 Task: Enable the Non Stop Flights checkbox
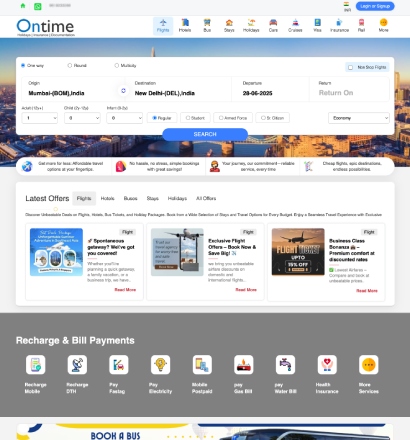[x=350, y=67]
